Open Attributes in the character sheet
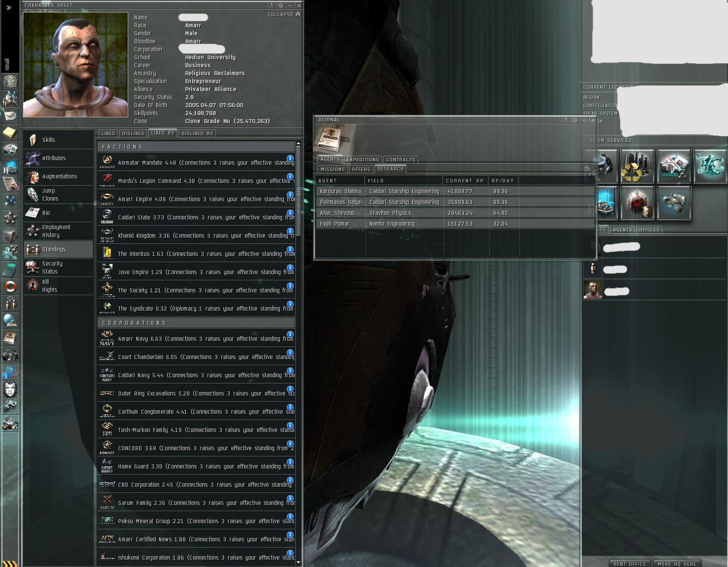Image resolution: width=728 pixels, height=567 pixels. click(58, 158)
